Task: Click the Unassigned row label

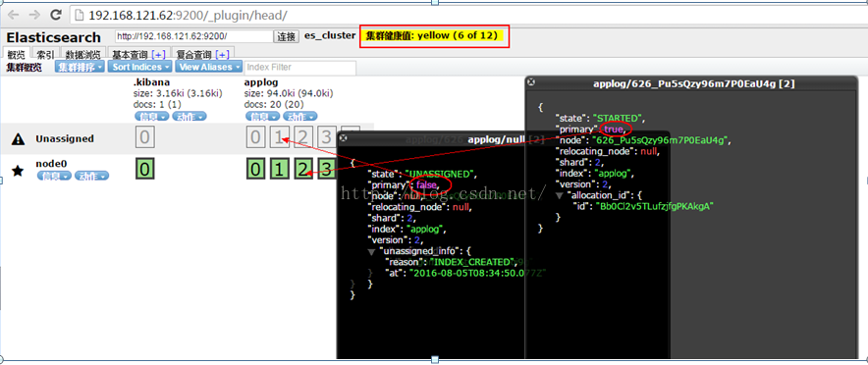Action: point(65,138)
